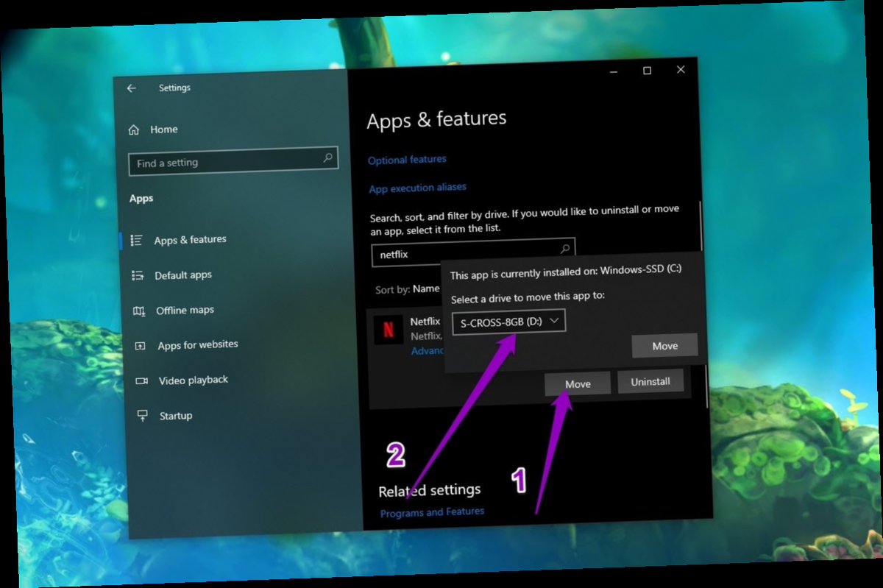Select the Apps for websites sidebar icon

point(141,346)
